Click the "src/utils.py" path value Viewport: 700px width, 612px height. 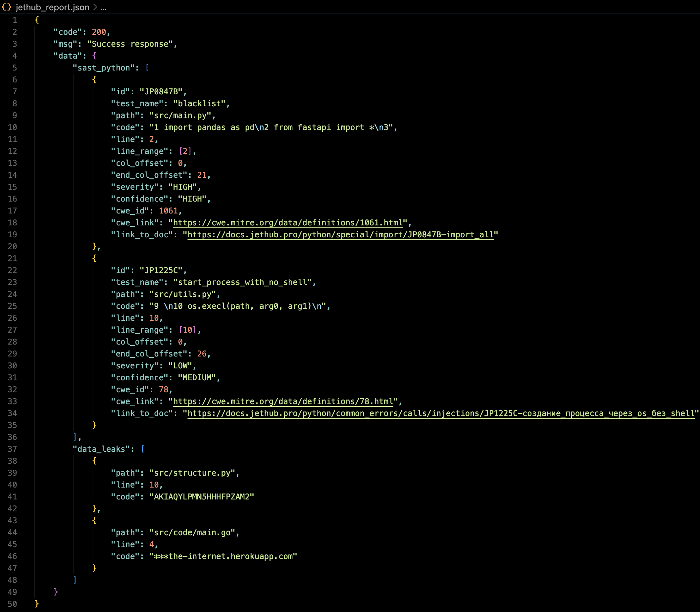[182, 294]
